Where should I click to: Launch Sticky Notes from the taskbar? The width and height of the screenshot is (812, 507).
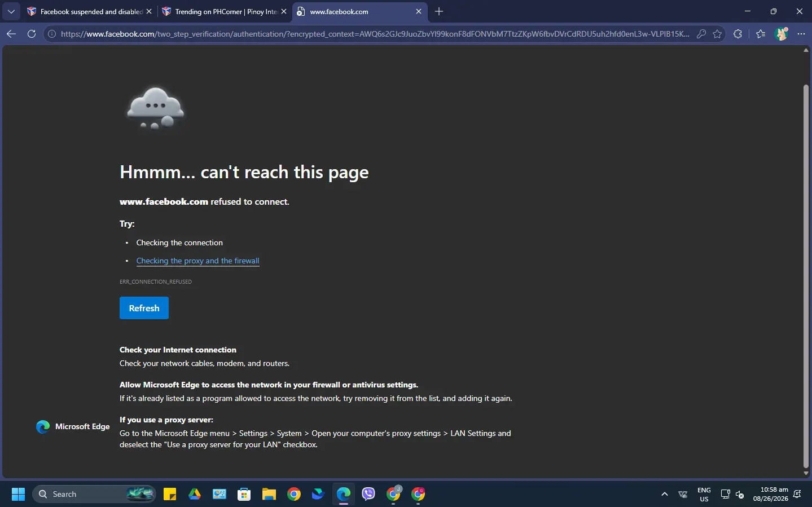pos(170,494)
